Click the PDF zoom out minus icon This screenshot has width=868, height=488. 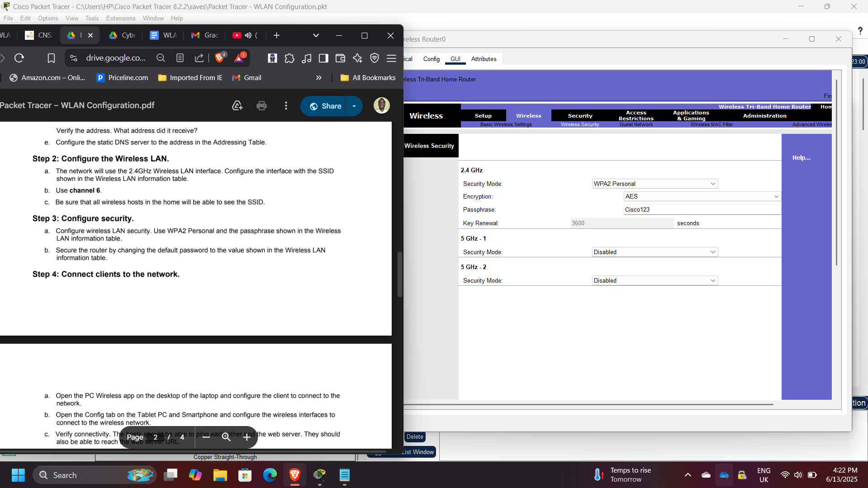[206, 437]
